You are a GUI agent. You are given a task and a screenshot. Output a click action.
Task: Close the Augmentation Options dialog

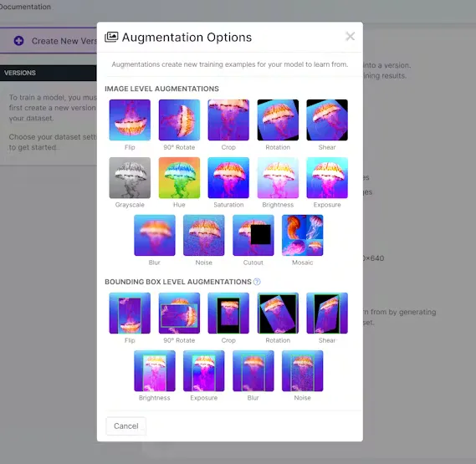pos(350,37)
